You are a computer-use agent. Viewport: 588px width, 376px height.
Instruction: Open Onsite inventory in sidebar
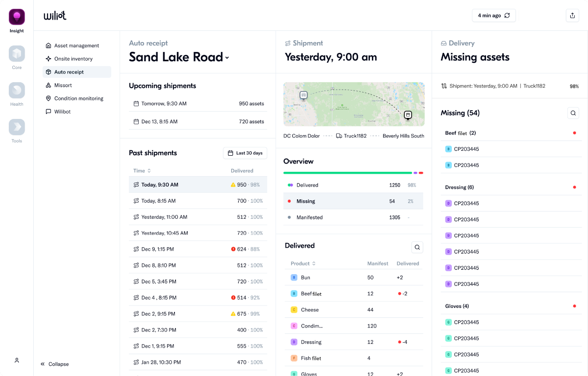coord(73,59)
